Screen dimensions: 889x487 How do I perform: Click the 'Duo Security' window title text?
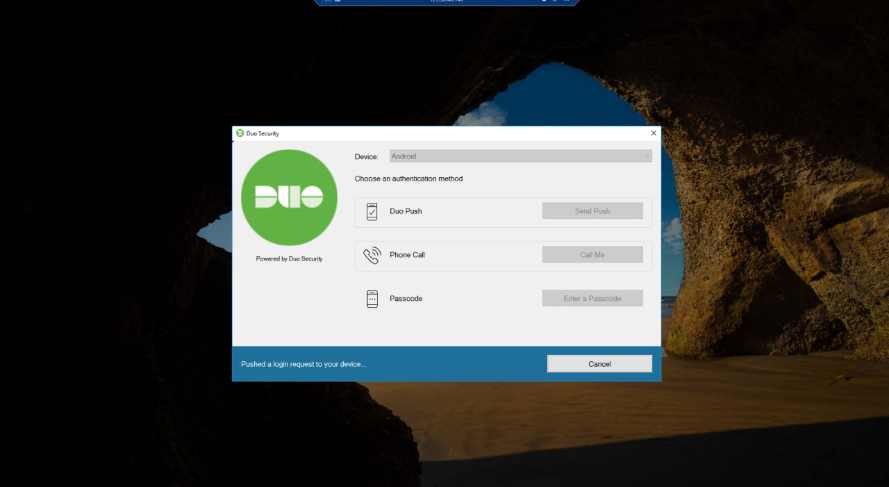click(x=263, y=133)
